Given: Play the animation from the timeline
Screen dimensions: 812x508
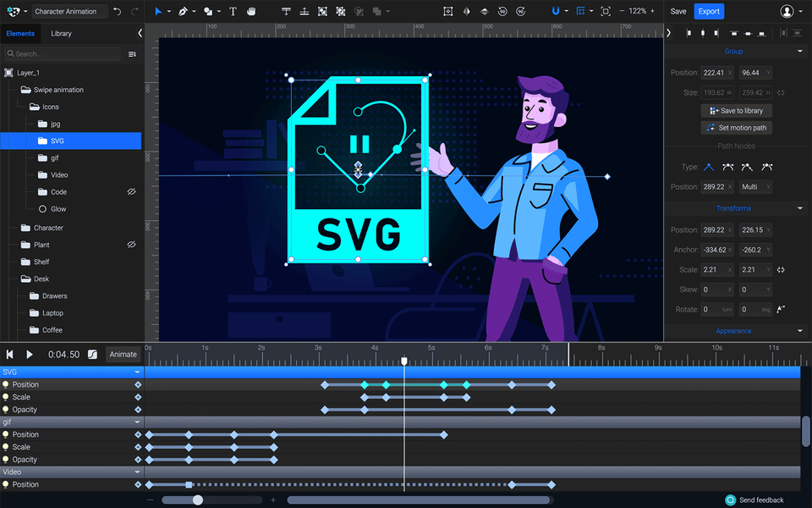Looking at the screenshot, I should point(28,355).
